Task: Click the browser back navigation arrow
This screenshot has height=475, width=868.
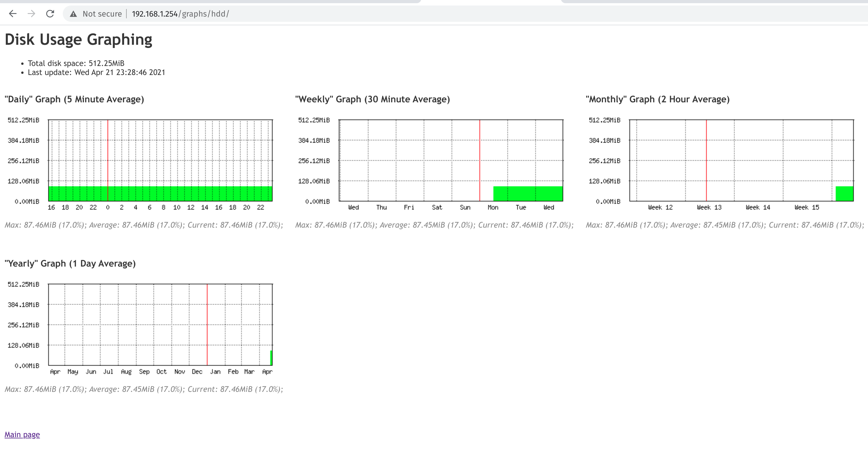Action: [x=13, y=14]
